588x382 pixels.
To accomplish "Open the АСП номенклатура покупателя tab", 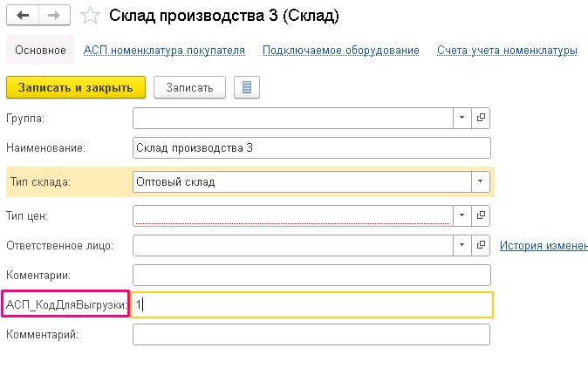I will (164, 51).
